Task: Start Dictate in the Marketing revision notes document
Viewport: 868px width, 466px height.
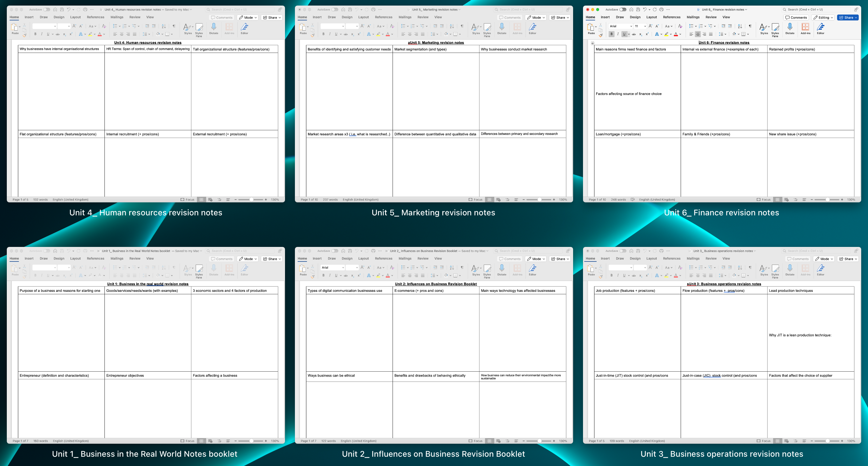Action: click(502, 29)
